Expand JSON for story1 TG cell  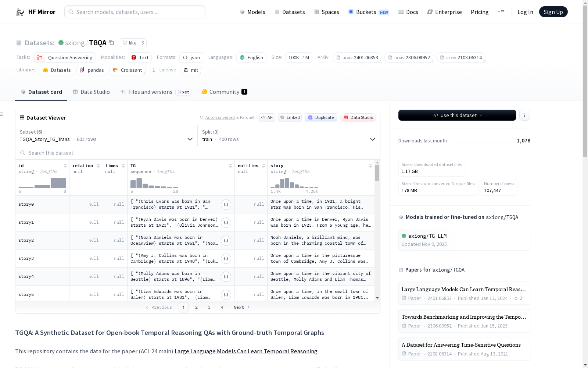pos(226,223)
